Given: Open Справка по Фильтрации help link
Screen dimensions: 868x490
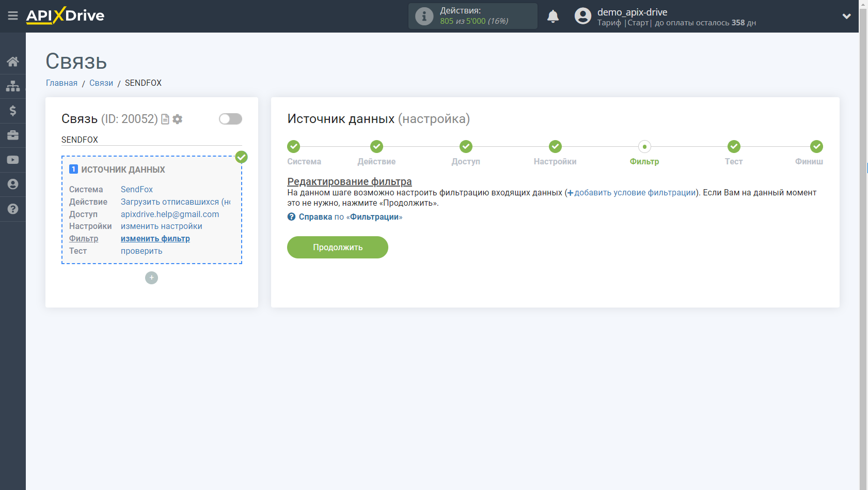Looking at the screenshot, I should click(x=345, y=217).
